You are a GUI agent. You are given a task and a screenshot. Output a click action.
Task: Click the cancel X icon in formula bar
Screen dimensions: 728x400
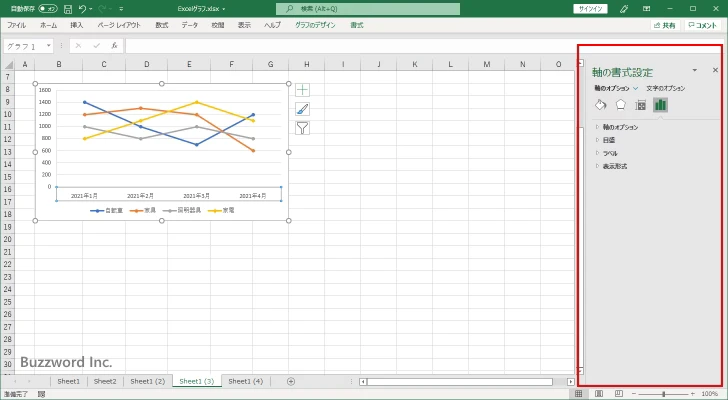[78, 45]
